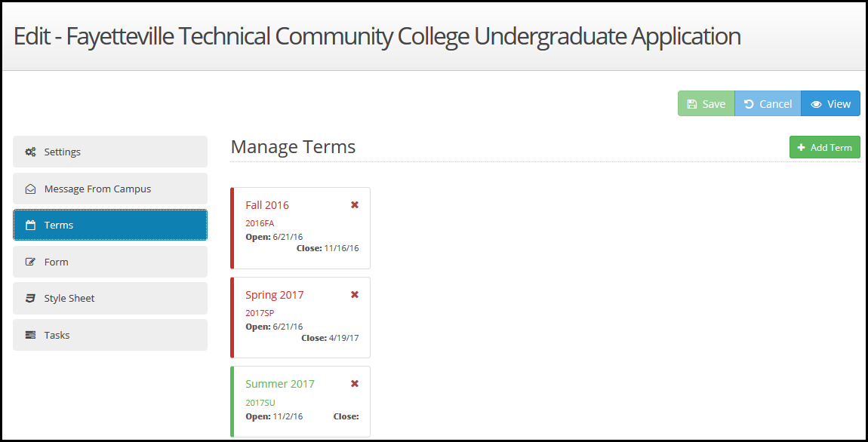This screenshot has width=868, height=442.
Task: Click the envelope icon on Message From Campus
Action: pos(30,189)
